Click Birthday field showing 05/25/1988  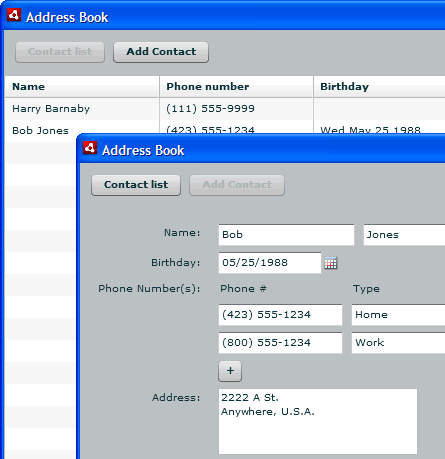point(270,263)
